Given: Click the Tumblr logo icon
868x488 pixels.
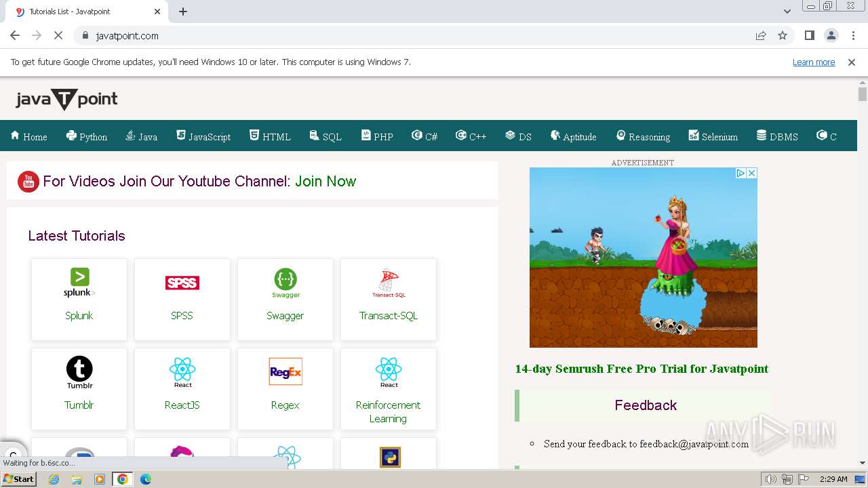Looking at the screenshot, I should tap(79, 373).
